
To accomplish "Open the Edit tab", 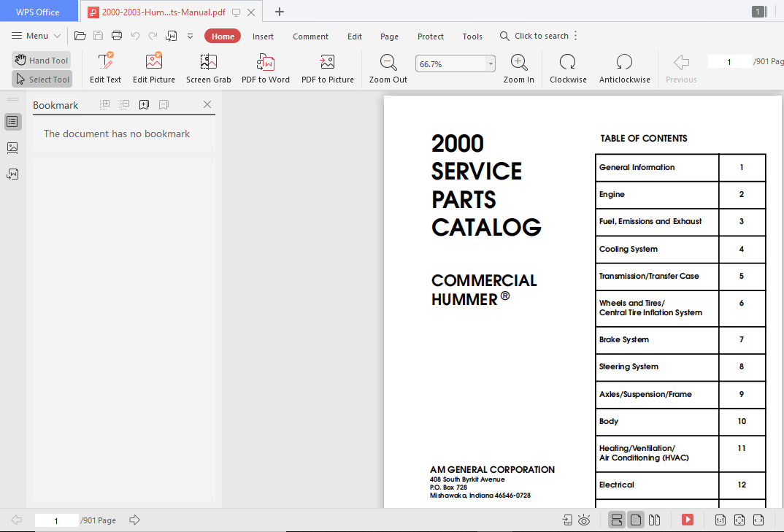I will click(x=355, y=36).
